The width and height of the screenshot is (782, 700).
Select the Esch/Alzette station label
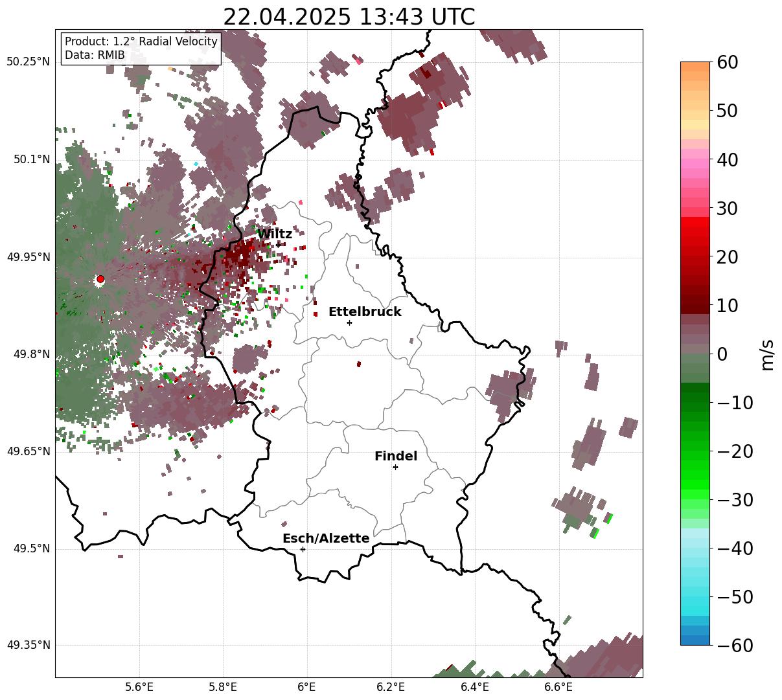[x=326, y=539]
